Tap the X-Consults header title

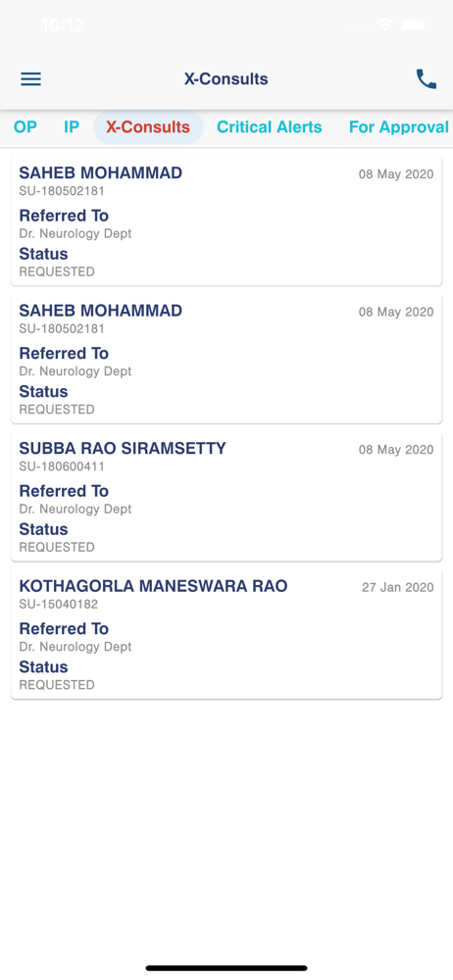click(x=226, y=78)
